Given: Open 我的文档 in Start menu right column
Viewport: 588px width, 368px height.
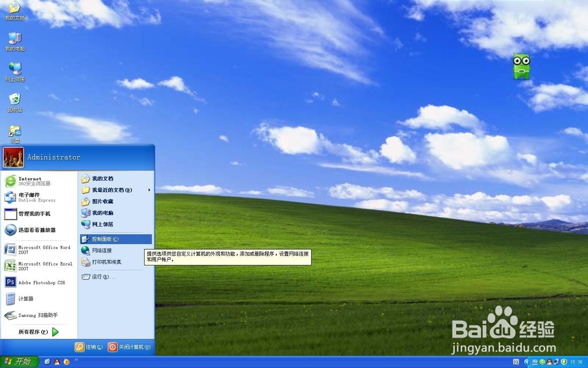Looking at the screenshot, I should [x=116, y=178].
